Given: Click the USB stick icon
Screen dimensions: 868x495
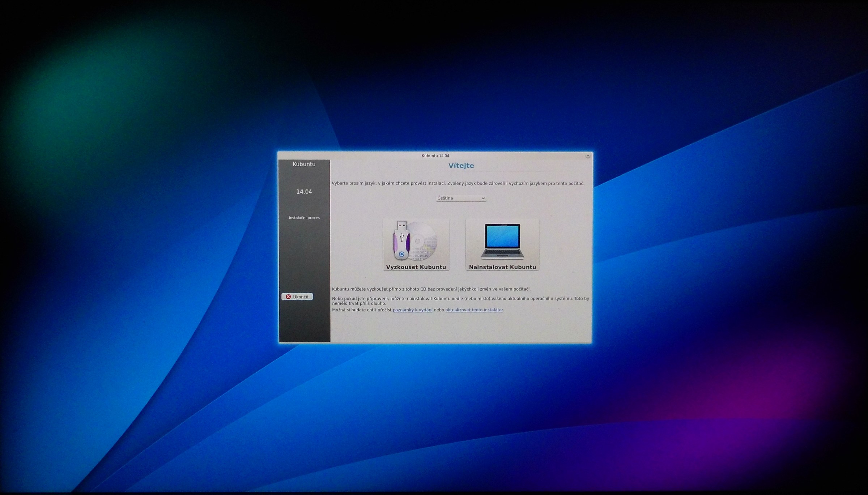Looking at the screenshot, I should tap(401, 240).
